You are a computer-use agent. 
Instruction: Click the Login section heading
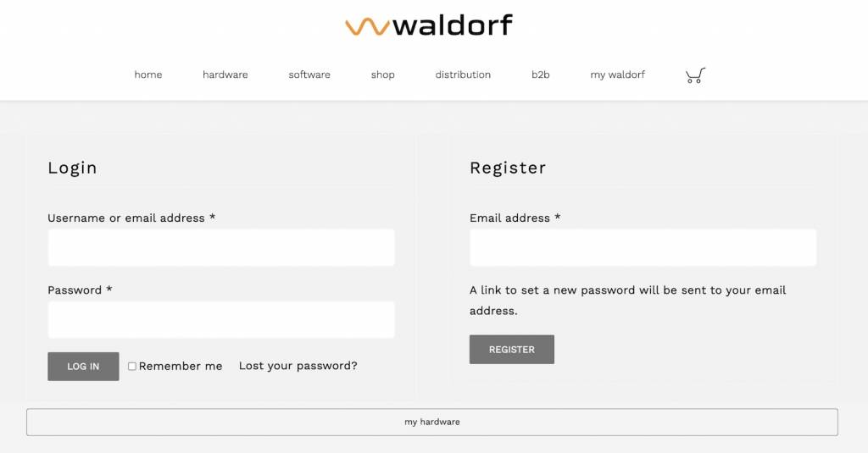point(73,168)
